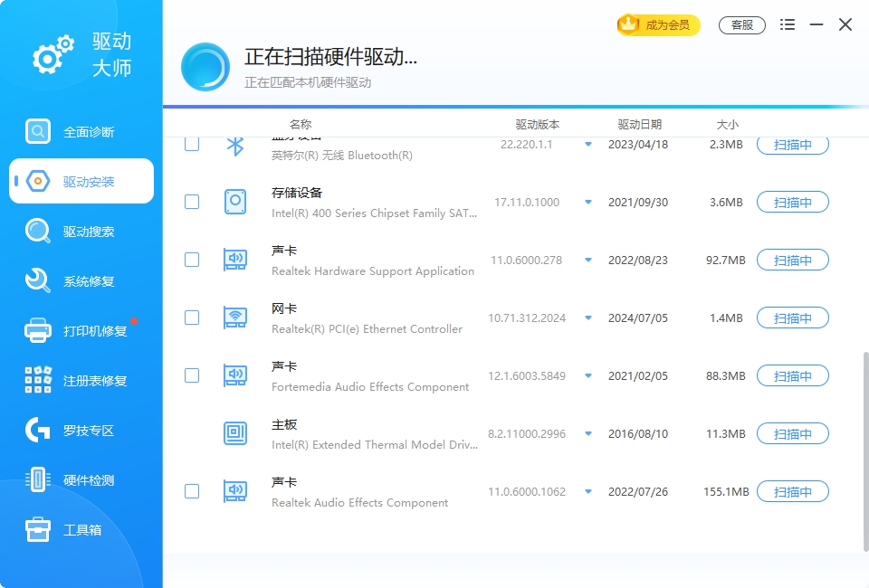
Task: Open 注册表修复 section
Action: tap(81, 380)
